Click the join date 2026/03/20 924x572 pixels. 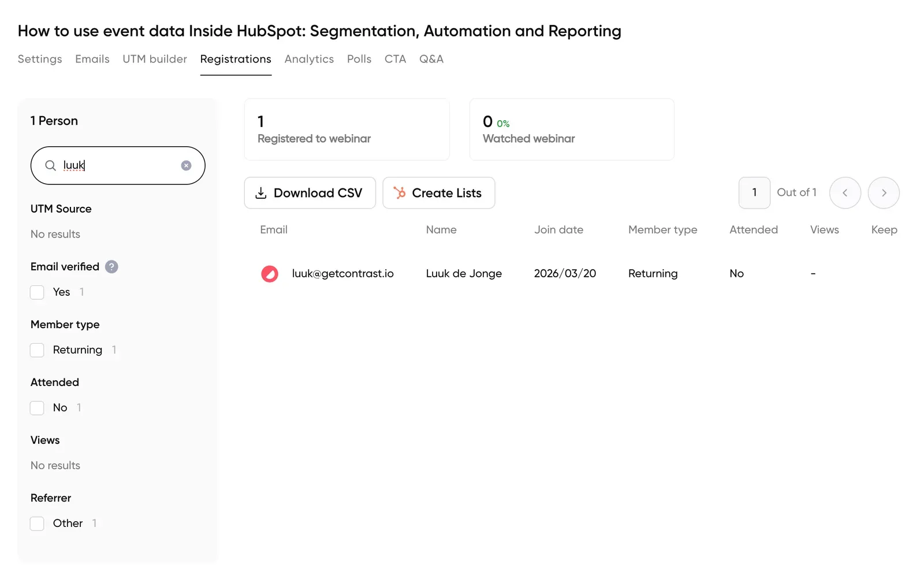pyautogui.click(x=565, y=274)
